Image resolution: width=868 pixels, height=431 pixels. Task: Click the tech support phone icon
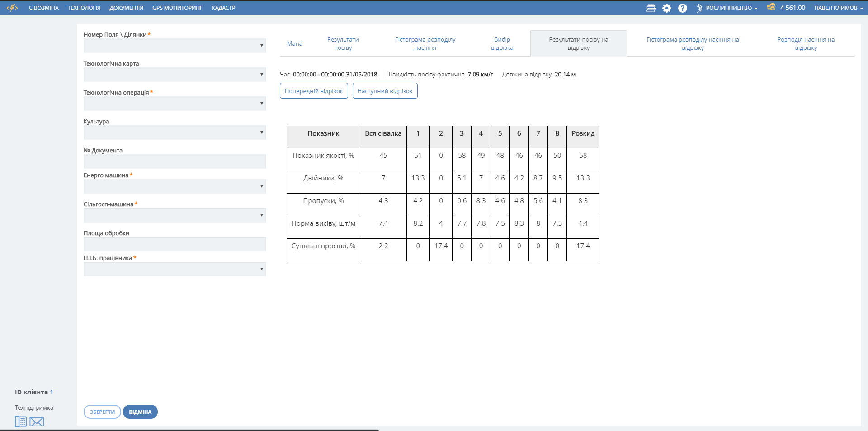tap(21, 422)
